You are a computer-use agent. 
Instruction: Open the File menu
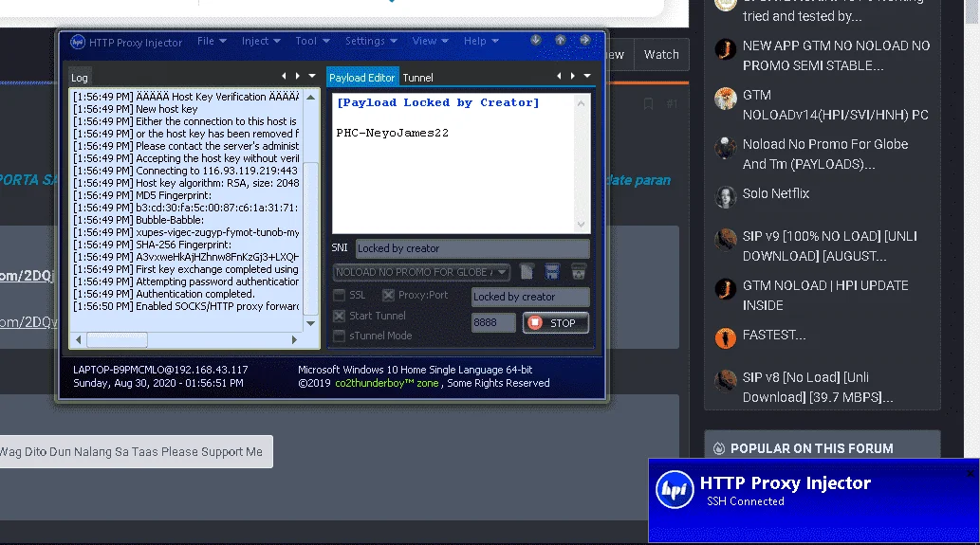[212, 41]
